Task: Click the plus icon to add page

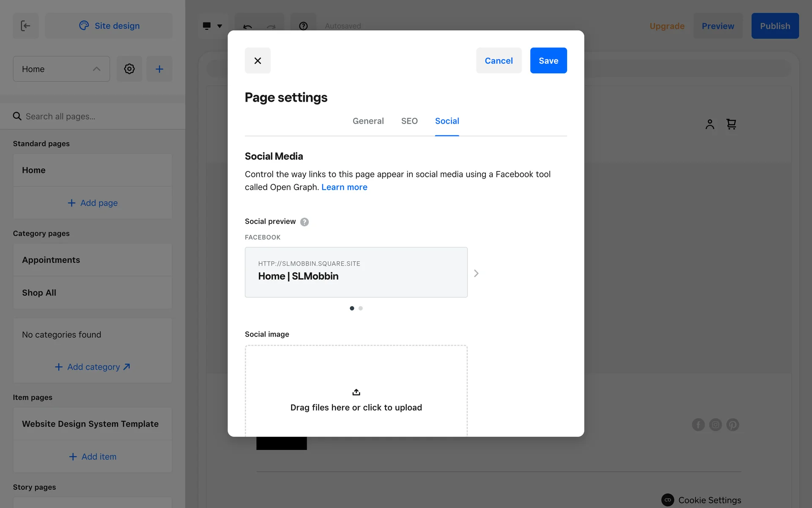Action: [159, 69]
